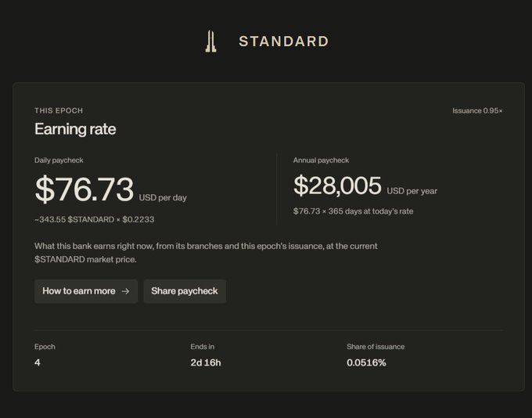Select the $28,005 annual paycheck amount
Screen dimensions: 532x418
(337, 186)
